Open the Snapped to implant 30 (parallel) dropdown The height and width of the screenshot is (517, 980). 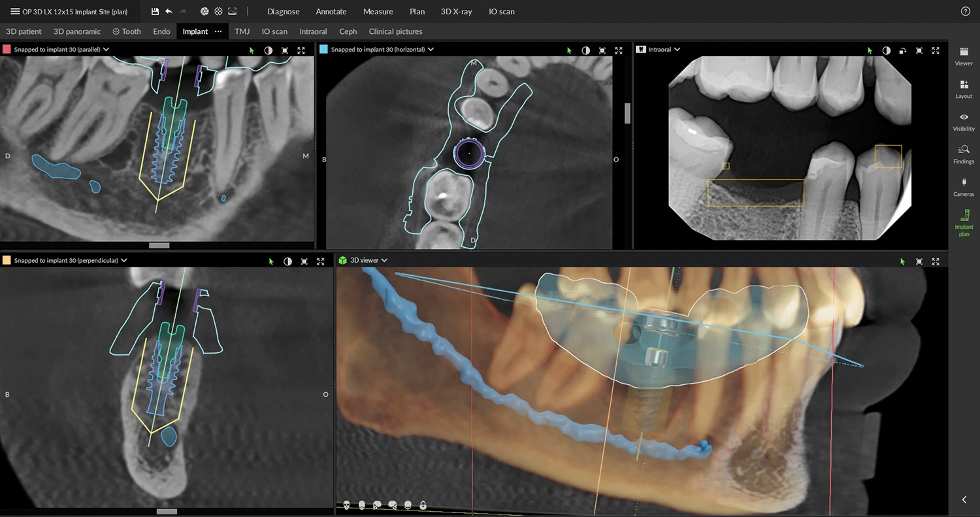pyautogui.click(x=105, y=49)
